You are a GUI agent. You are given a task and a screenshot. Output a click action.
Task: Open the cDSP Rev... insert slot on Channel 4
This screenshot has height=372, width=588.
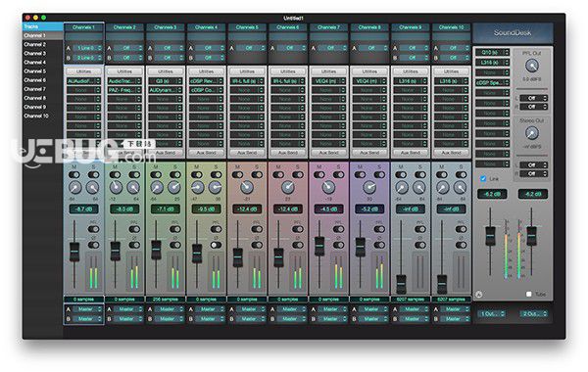tap(206, 81)
